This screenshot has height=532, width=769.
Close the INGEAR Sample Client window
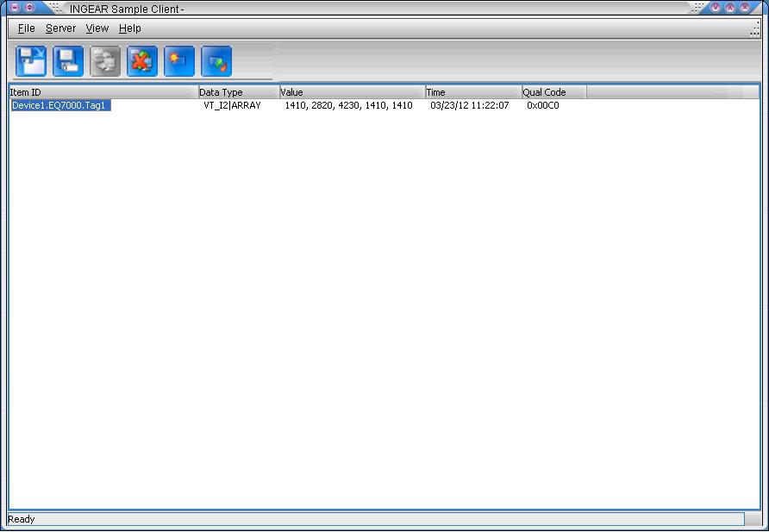(745, 8)
